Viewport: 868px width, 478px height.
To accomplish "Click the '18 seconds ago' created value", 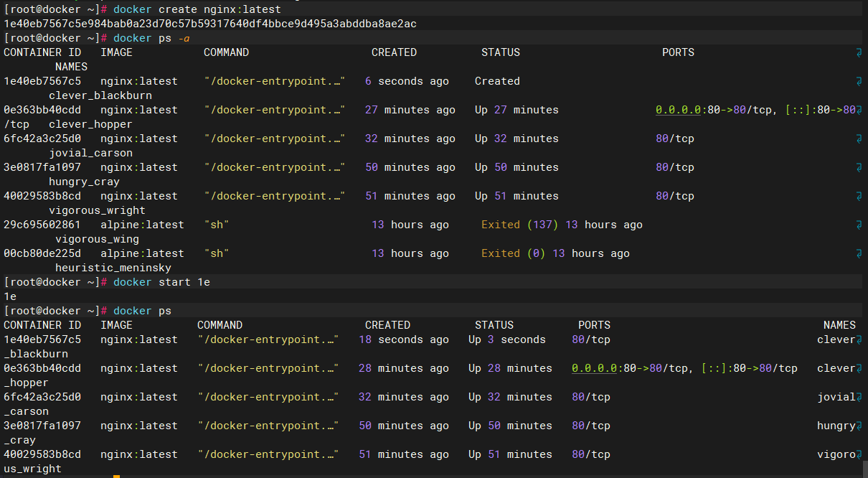I will [x=404, y=339].
